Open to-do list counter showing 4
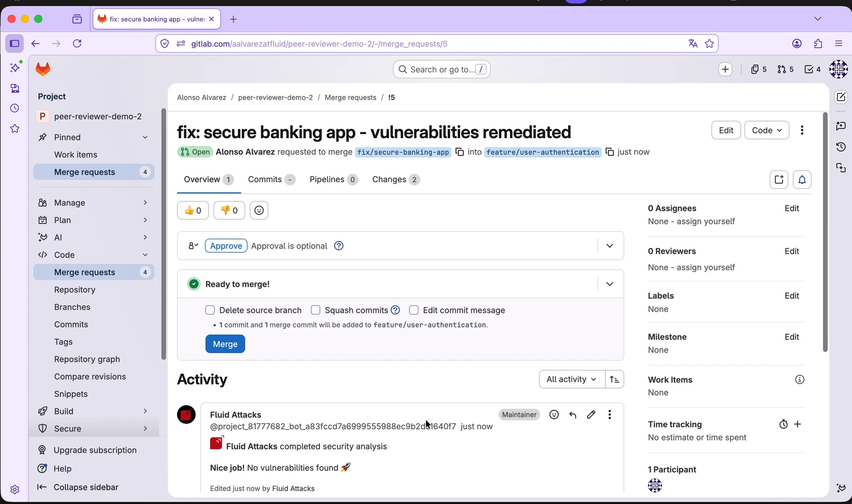The height and width of the screenshot is (504, 852). pos(813,70)
